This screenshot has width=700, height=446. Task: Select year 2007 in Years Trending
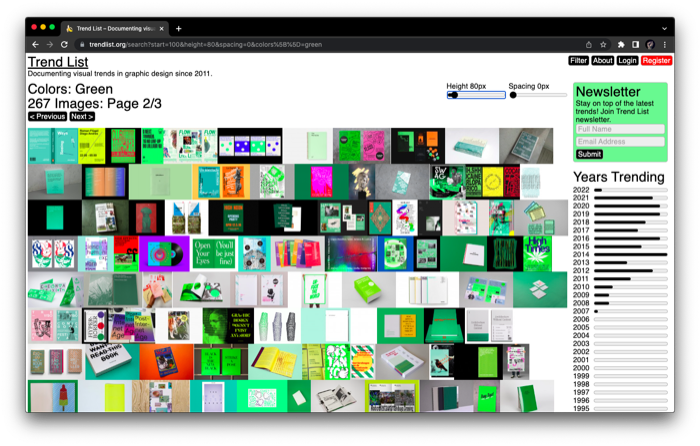[x=581, y=311]
